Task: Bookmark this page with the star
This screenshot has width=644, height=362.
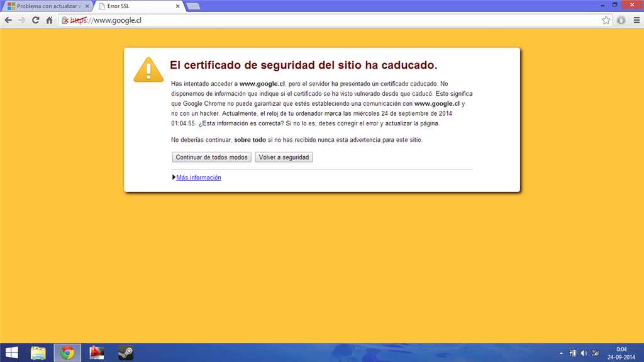Action: [606, 20]
